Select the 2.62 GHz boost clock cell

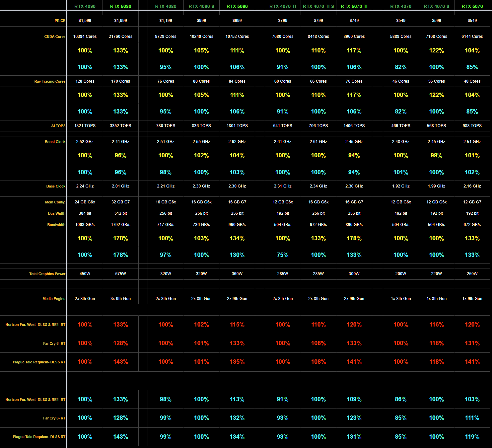pyautogui.click(x=237, y=142)
